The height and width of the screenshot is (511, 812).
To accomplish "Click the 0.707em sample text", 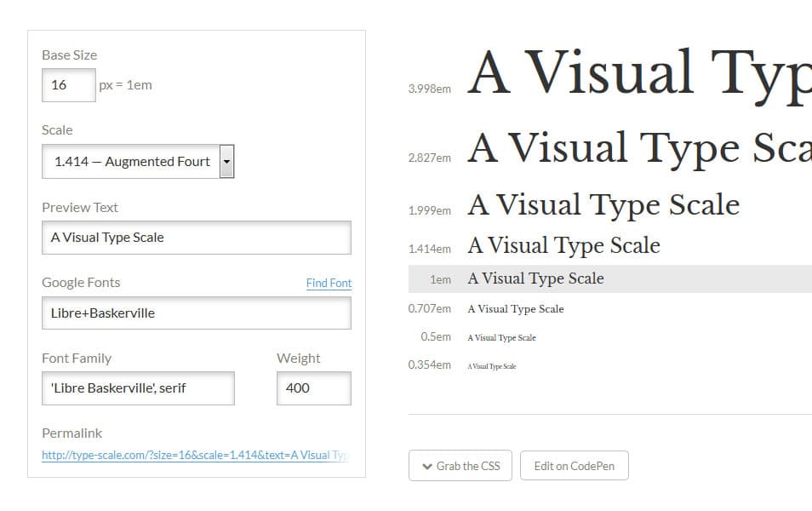I will click(514, 308).
